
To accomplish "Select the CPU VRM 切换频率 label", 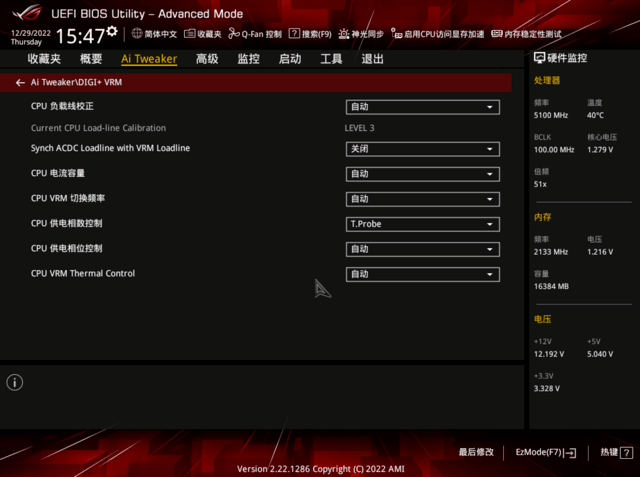I will 68,198.
